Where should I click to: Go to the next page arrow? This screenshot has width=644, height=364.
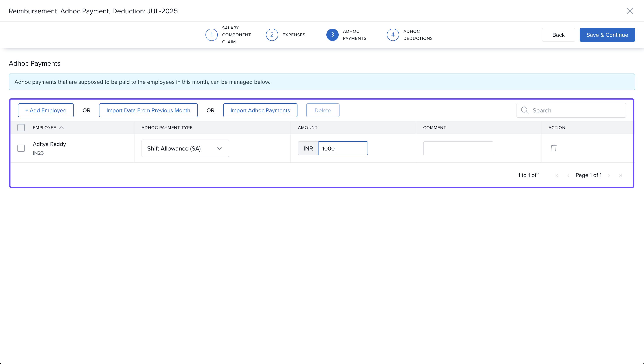pos(609,175)
